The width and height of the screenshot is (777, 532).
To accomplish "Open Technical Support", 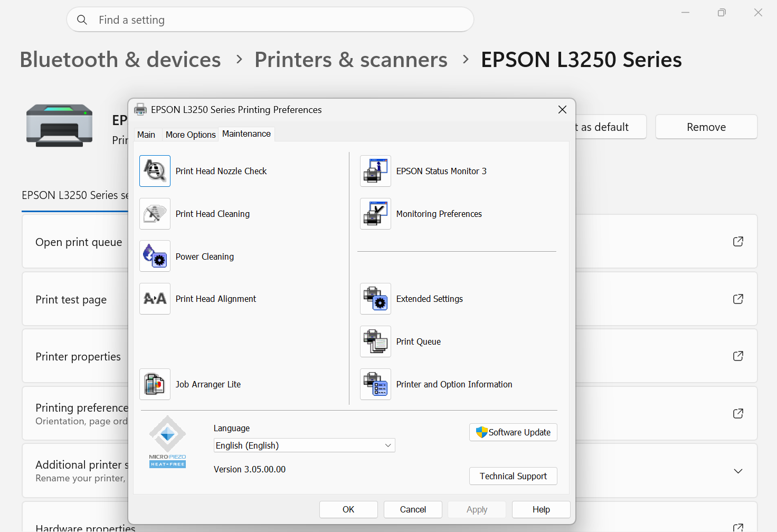I will 513,476.
